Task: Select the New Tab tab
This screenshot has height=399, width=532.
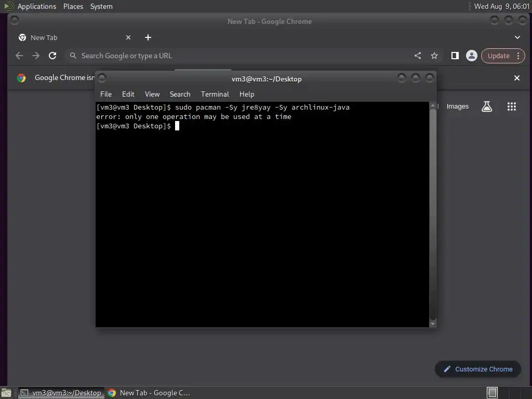Action: tap(75, 37)
